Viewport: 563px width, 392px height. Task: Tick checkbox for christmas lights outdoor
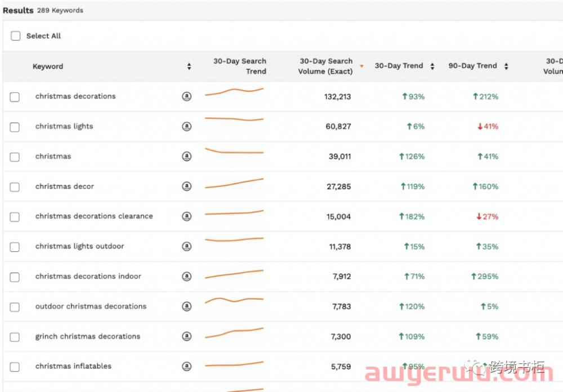pos(15,247)
